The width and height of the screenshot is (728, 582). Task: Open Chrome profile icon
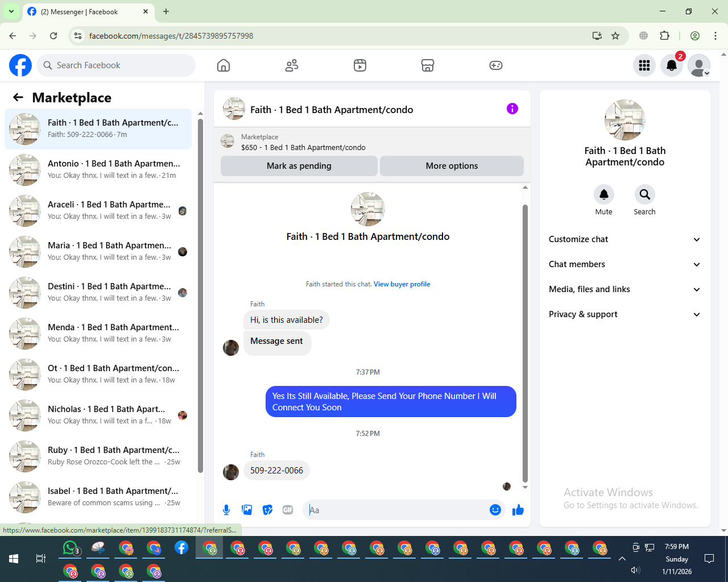(x=695, y=36)
